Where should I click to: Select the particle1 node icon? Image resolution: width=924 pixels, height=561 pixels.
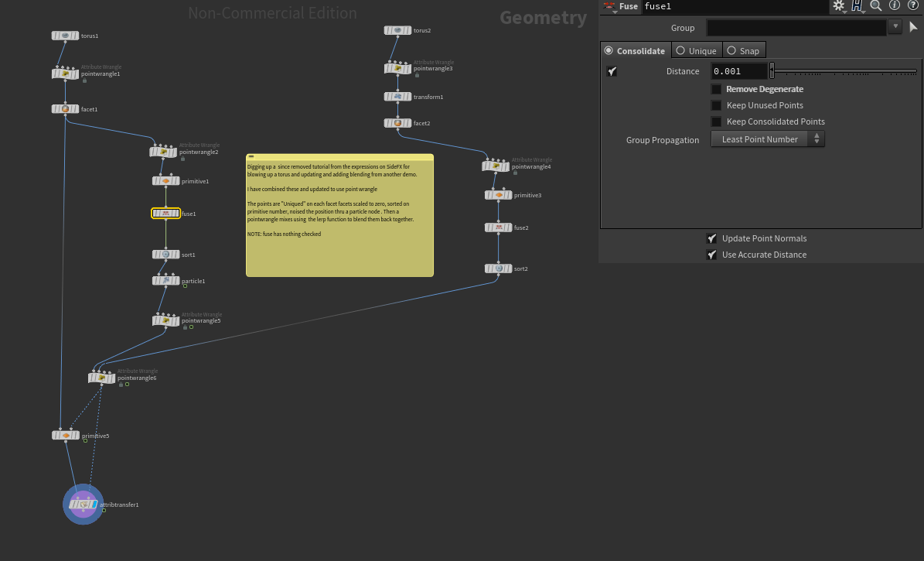point(165,281)
